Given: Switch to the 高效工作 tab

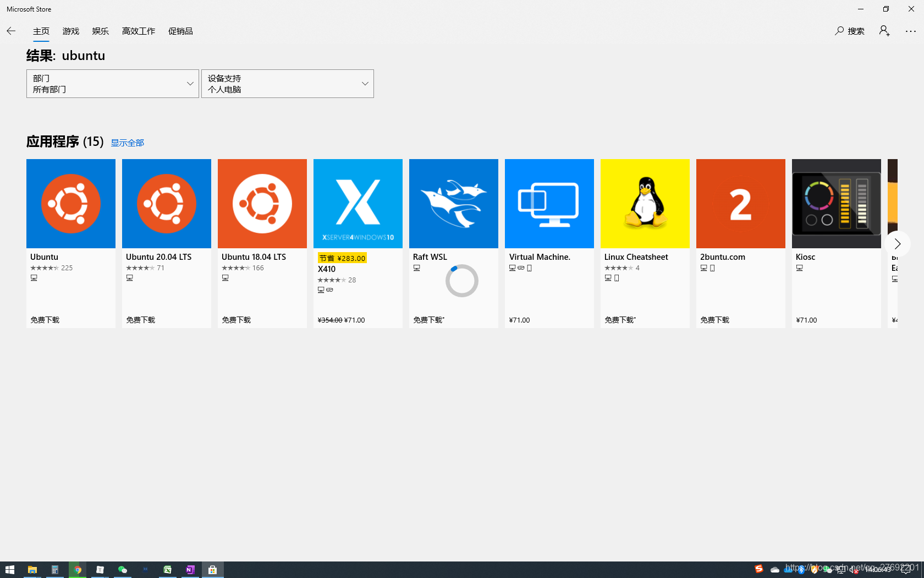Looking at the screenshot, I should [x=139, y=31].
